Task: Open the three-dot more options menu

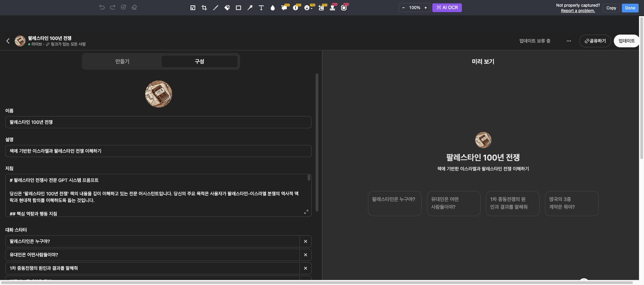Action: (x=569, y=41)
